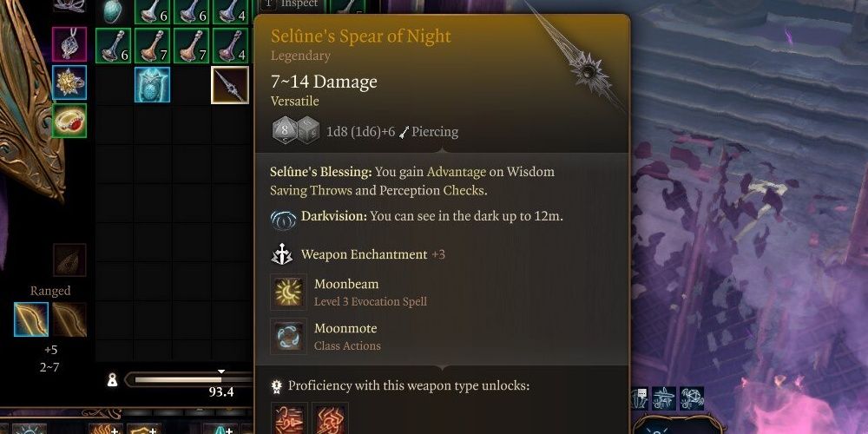Viewport: 868px width, 434px height.
Task: Click the Darkvision eye icon
Action: [x=284, y=220]
